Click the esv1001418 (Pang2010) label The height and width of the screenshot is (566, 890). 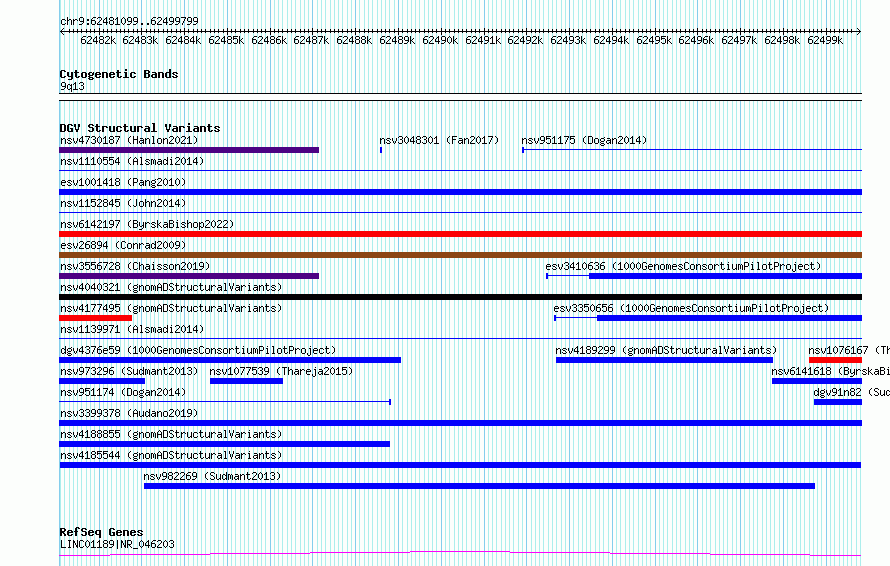pyautogui.click(x=123, y=182)
